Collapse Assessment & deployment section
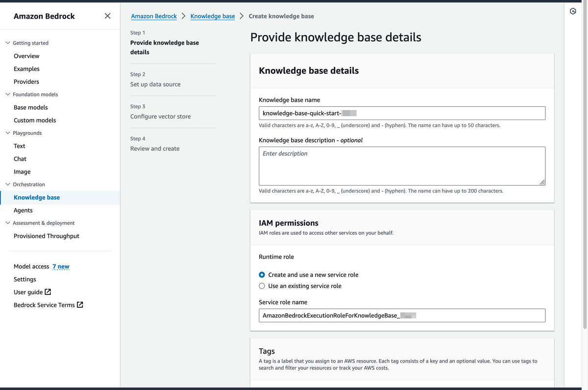The image size is (588, 390). click(7, 223)
